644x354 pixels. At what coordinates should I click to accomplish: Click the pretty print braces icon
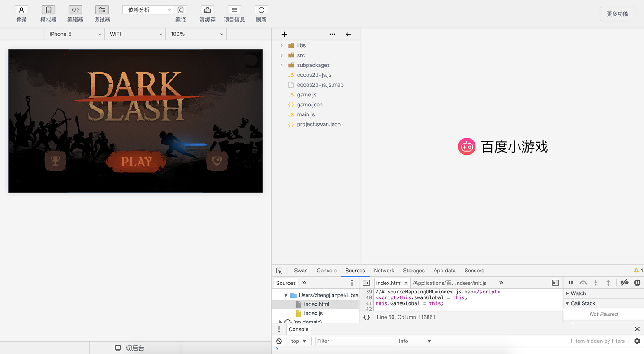point(367,317)
